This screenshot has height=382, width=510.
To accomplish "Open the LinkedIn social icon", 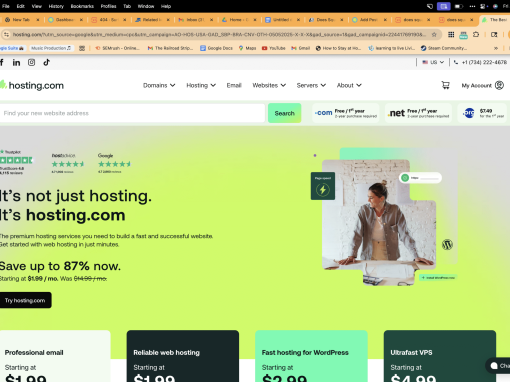I will pos(16,62).
